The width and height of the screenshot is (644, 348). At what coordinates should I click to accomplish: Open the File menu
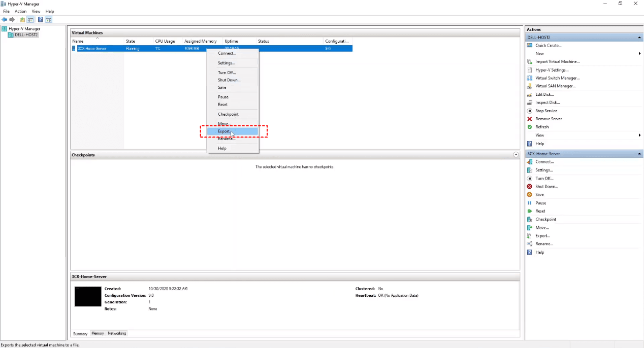coord(7,11)
